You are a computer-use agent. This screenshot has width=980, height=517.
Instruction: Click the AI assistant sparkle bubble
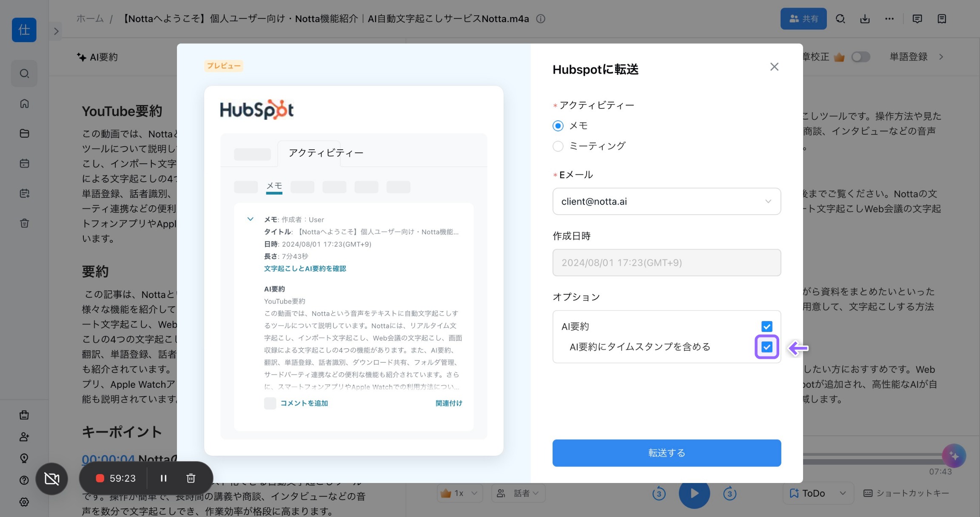[954, 456]
